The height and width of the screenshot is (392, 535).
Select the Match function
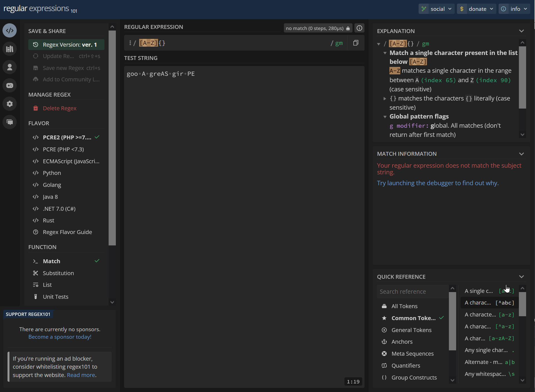point(66,261)
